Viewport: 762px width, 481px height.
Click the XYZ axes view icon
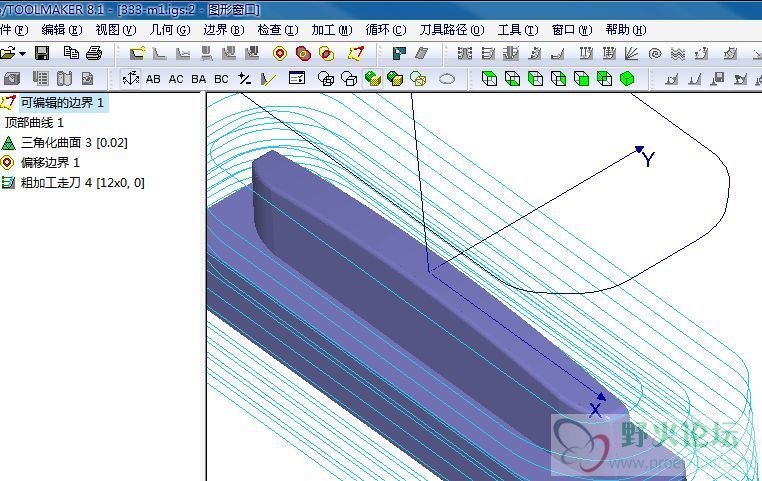tap(131, 78)
